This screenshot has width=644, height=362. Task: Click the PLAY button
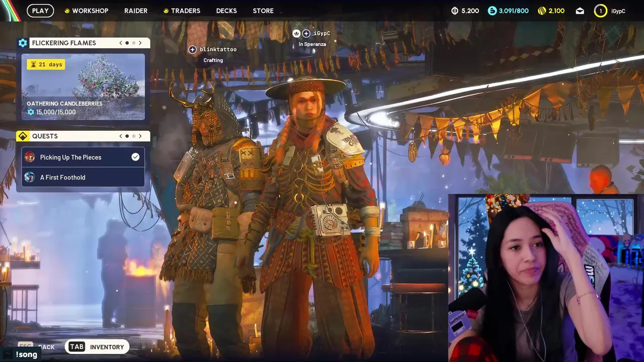40,11
